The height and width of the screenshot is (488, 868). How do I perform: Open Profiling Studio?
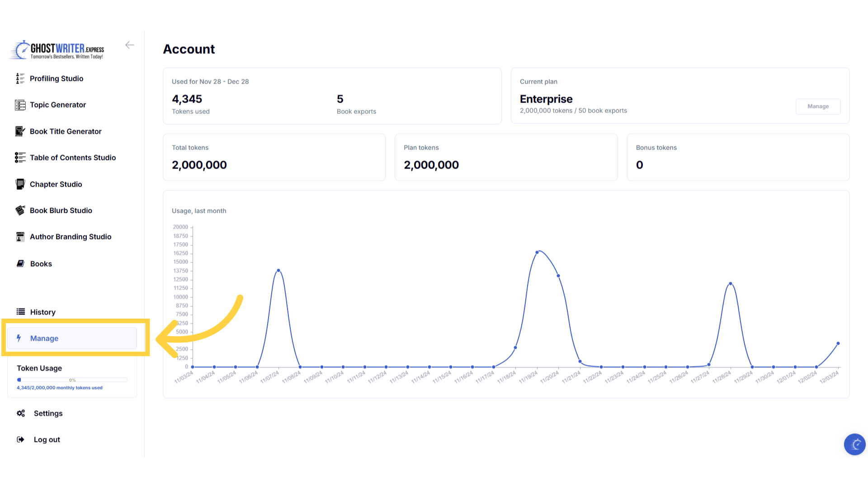point(57,79)
